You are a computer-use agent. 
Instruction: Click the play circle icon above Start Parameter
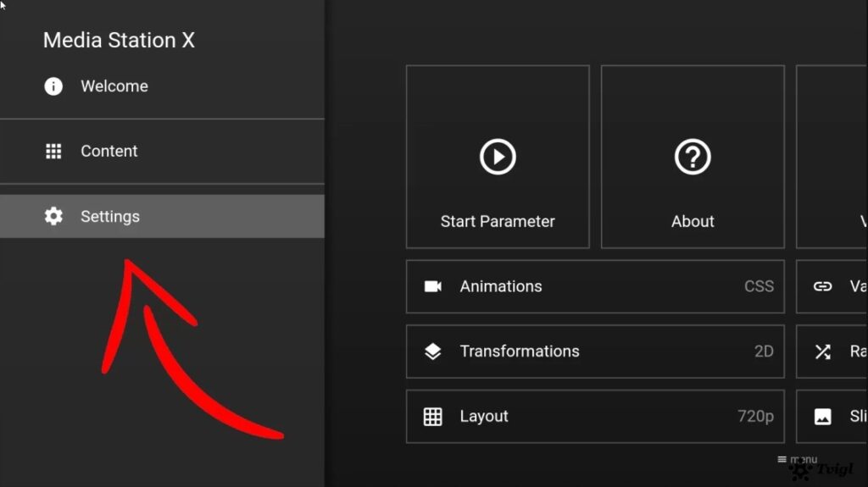(x=498, y=157)
